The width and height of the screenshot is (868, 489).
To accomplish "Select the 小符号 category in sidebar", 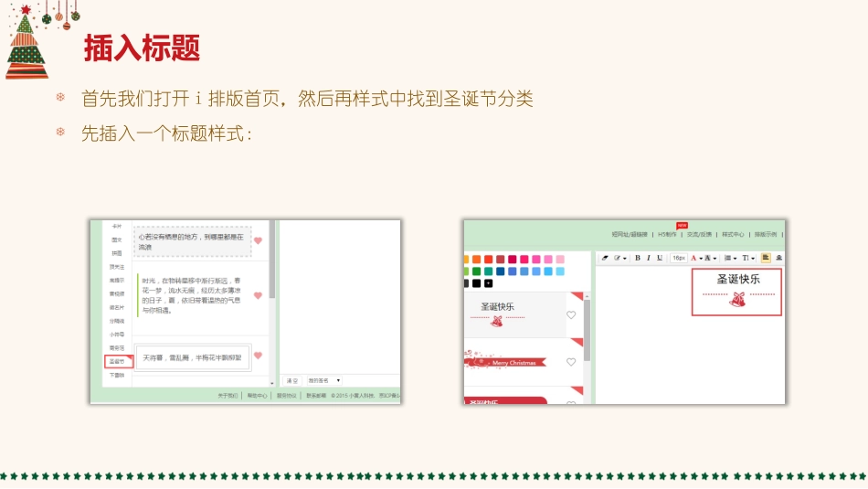I will (117, 335).
